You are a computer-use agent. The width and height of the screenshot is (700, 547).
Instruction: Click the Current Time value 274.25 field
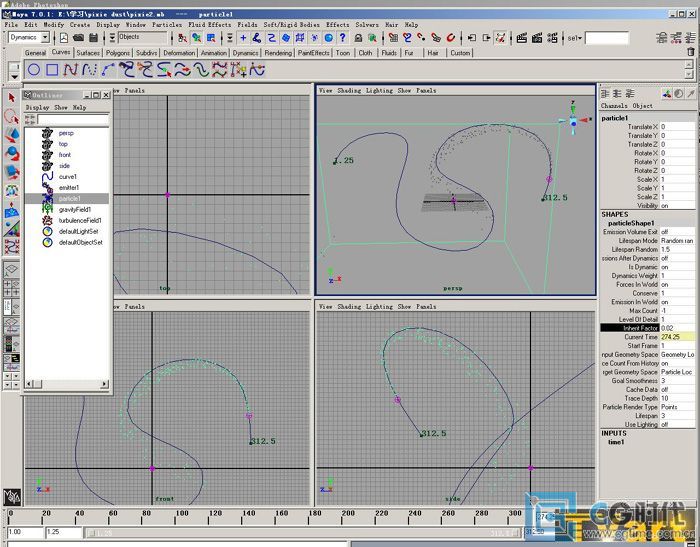coord(677,337)
